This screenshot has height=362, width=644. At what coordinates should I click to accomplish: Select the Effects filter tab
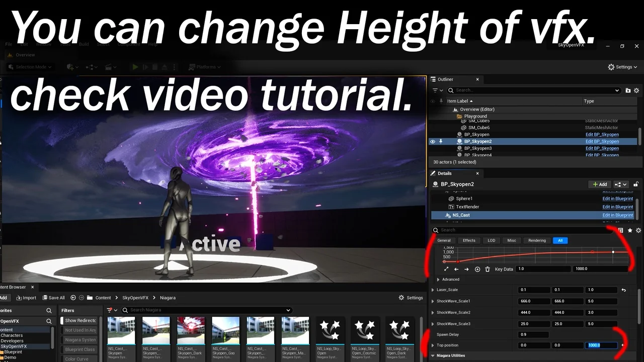(469, 240)
